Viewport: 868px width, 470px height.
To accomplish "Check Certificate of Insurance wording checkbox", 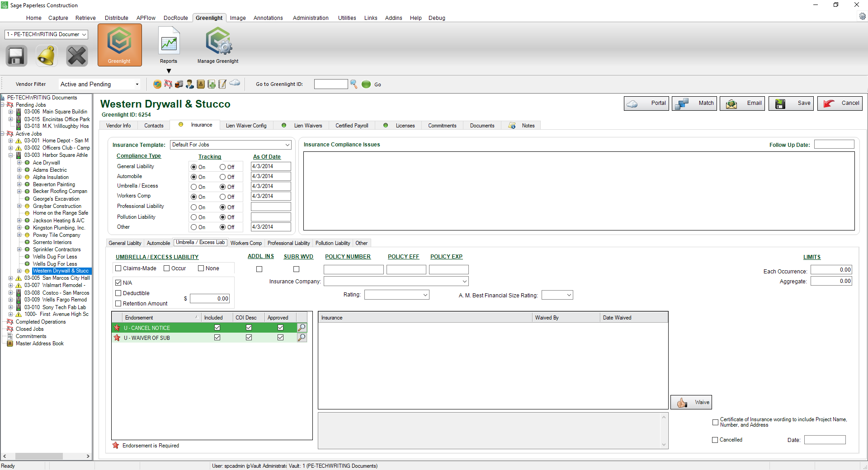I will point(715,422).
